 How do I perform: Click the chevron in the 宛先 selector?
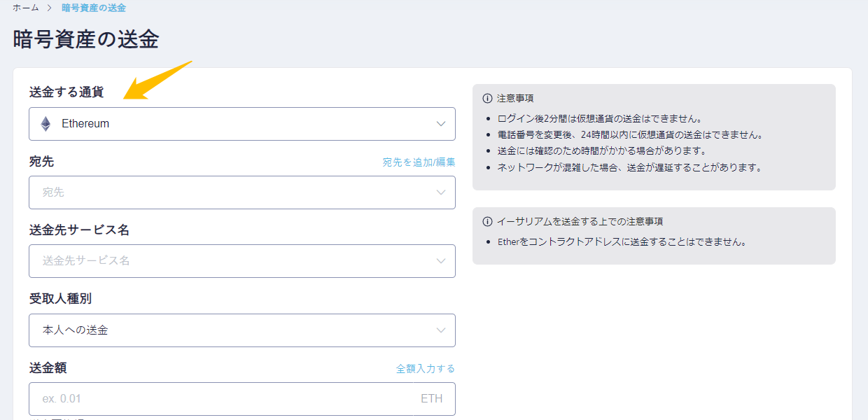[x=441, y=192]
